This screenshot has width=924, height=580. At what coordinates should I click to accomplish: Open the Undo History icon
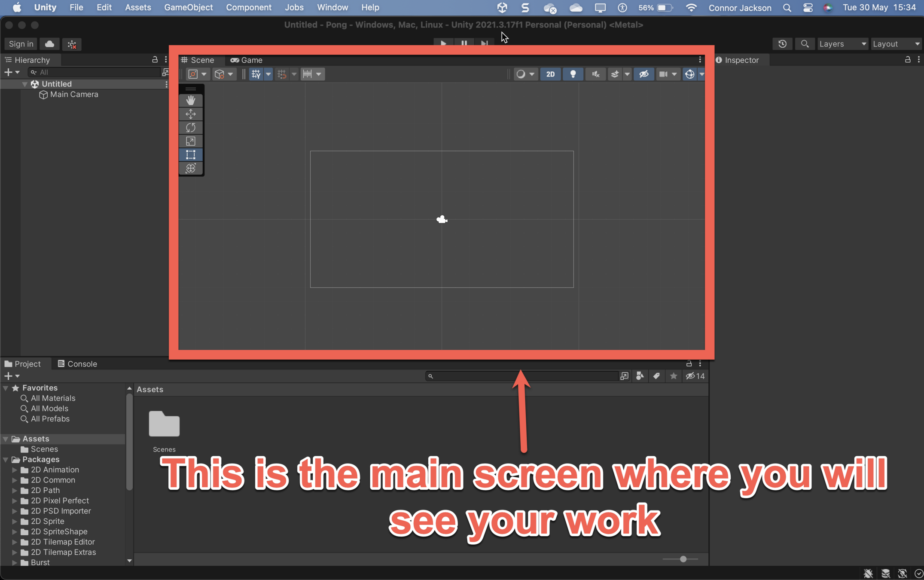click(782, 44)
